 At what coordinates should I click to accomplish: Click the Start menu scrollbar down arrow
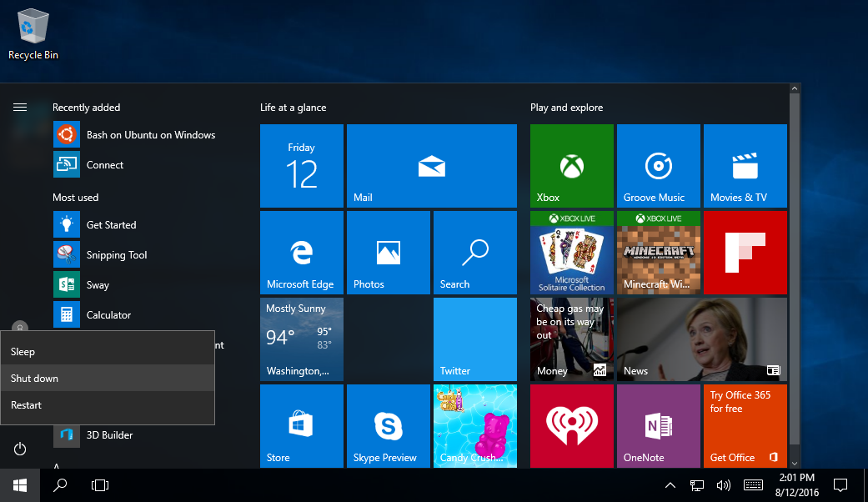coord(795,464)
